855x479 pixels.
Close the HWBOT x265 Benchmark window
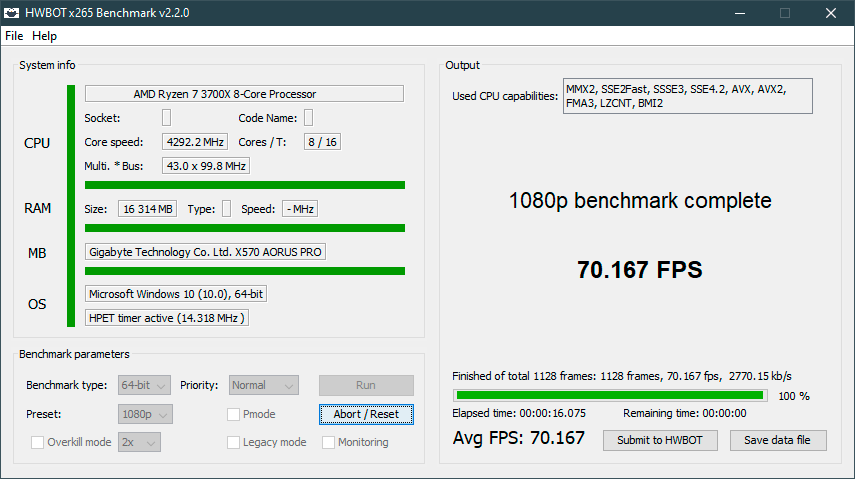[x=830, y=13]
